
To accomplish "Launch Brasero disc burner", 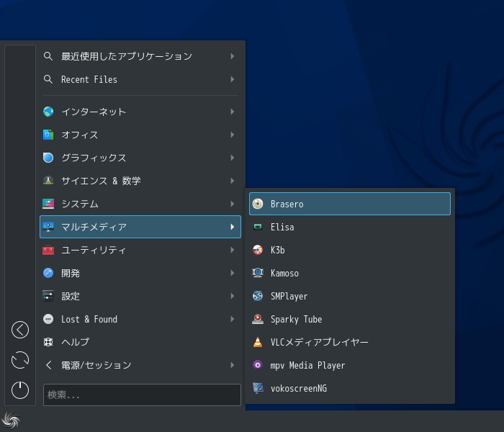I will pos(350,204).
